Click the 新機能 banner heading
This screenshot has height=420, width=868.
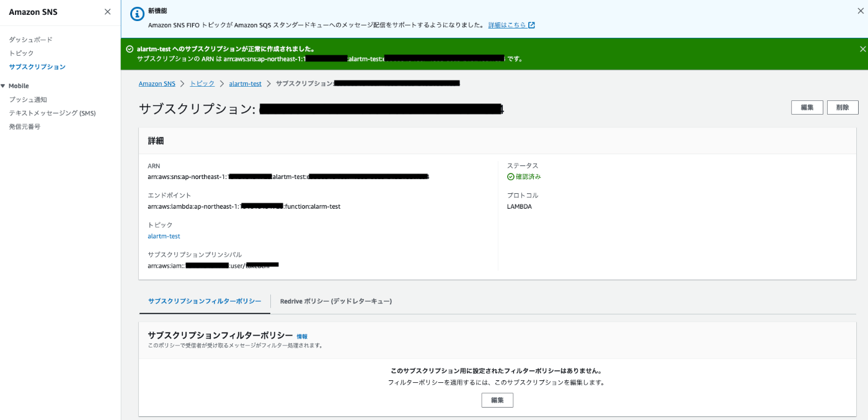(157, 12)
